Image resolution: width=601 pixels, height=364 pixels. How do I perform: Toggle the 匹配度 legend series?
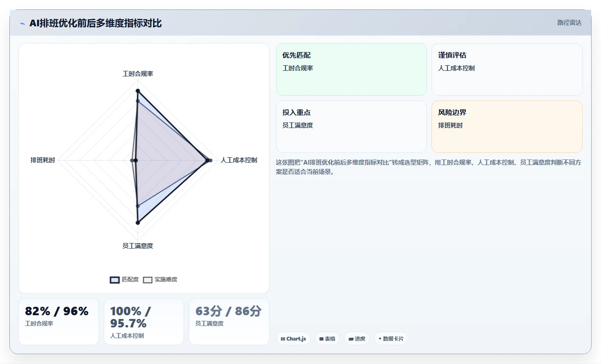[x=124, y=280]
